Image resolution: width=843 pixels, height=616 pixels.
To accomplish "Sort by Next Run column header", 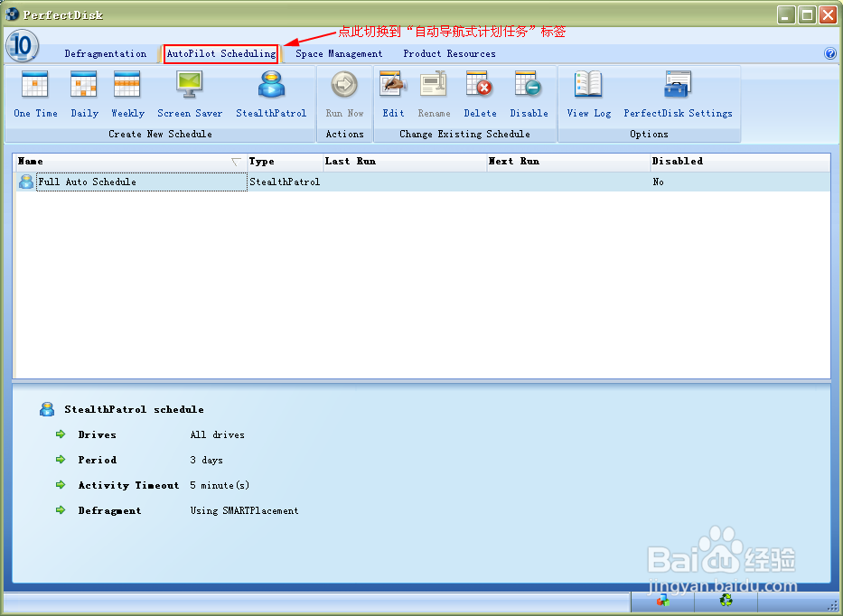I will click(567, 162).
